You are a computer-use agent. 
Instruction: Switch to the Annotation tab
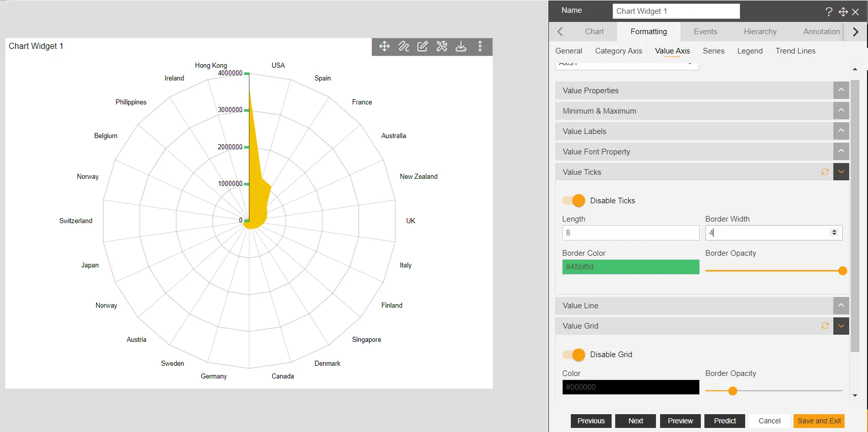click(x=822, y=32)
